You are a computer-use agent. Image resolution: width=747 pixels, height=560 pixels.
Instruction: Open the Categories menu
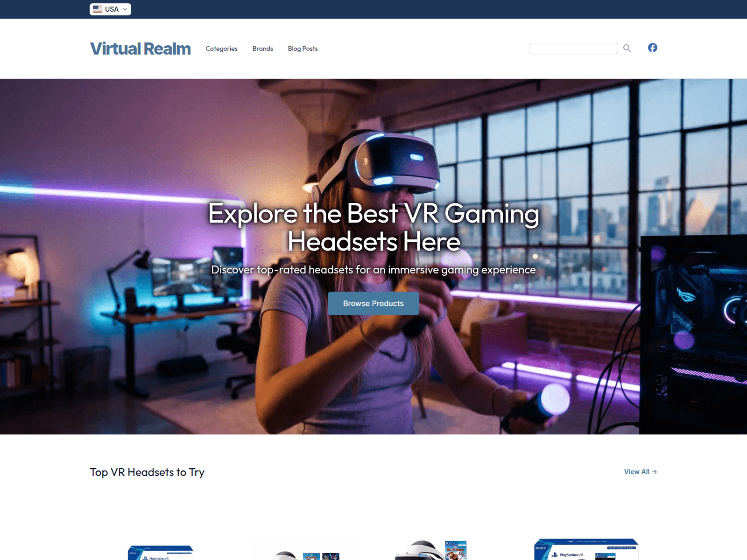tap(221, 49)
